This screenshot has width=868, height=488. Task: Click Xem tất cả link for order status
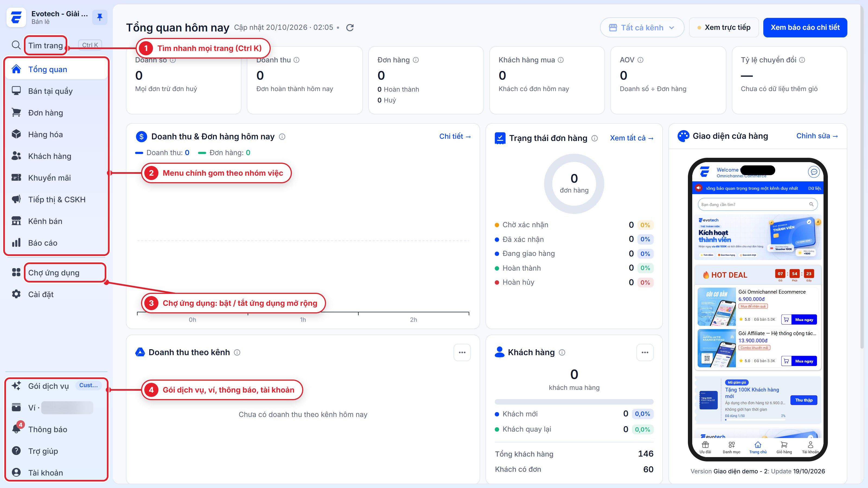tap(631, 138)
